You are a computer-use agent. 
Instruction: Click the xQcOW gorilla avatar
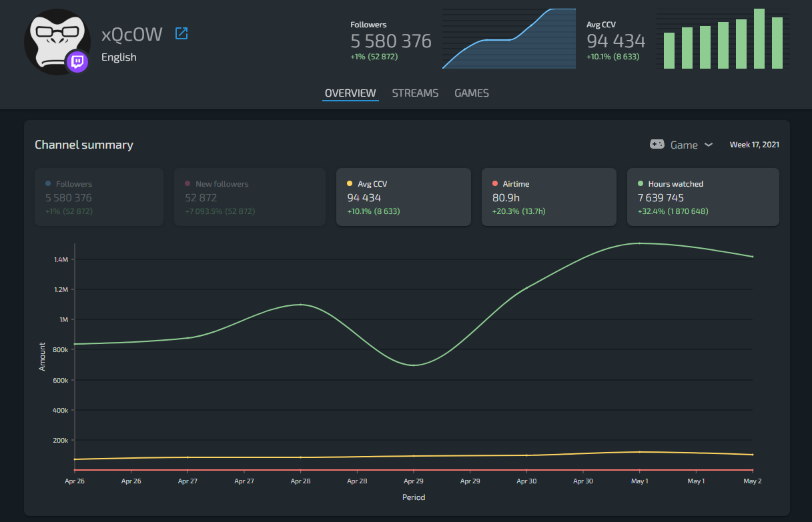(x=57, y=41)
